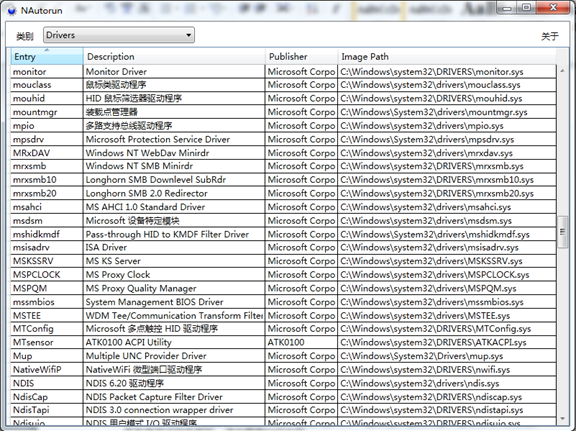Select the 'mrxsmb' entry cell
Image resolution: width=576 pixels, height=431 pixels.
[47, 166]
